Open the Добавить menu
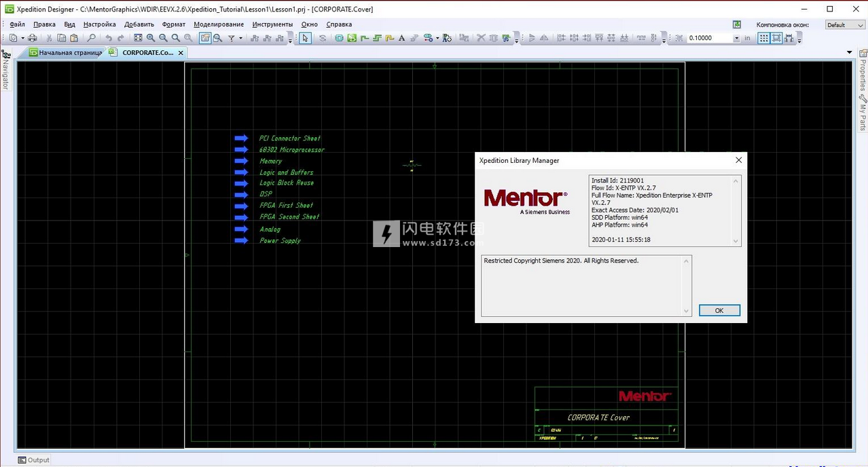868x467 pixels. (139, 24)
